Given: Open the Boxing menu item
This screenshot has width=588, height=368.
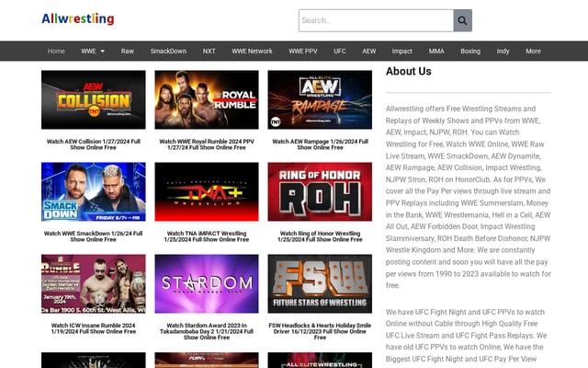Looking at the screenshot, I should coord(470,52).
